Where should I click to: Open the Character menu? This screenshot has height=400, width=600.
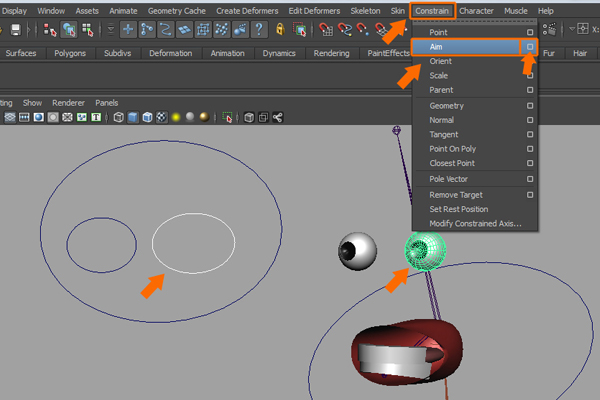click(x=476, y=11)
